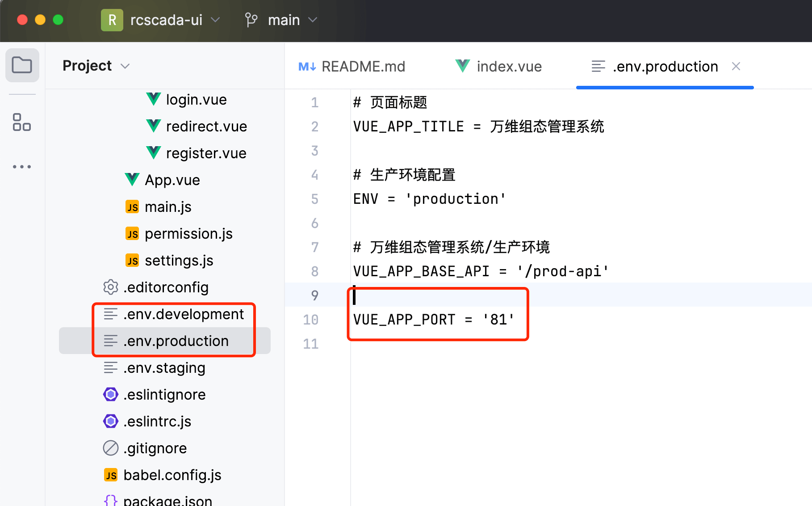Place cursor on the VUE_APP_BASE_API line
Image resolution: width=812 pixels, height=506 pixels.
(x=480, y=271)
